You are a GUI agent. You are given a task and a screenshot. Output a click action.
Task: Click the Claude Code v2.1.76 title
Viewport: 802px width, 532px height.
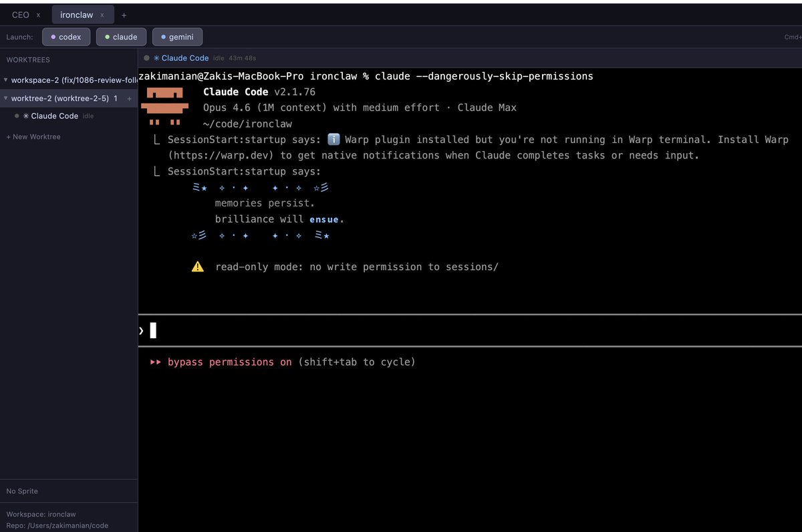click(x=259, y=92)
